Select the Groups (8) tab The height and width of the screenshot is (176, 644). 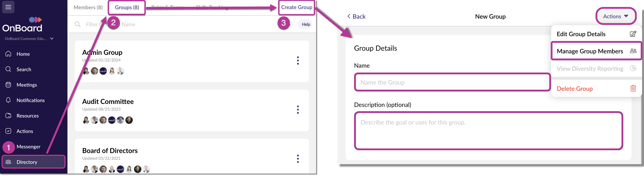tap(127, 7)
